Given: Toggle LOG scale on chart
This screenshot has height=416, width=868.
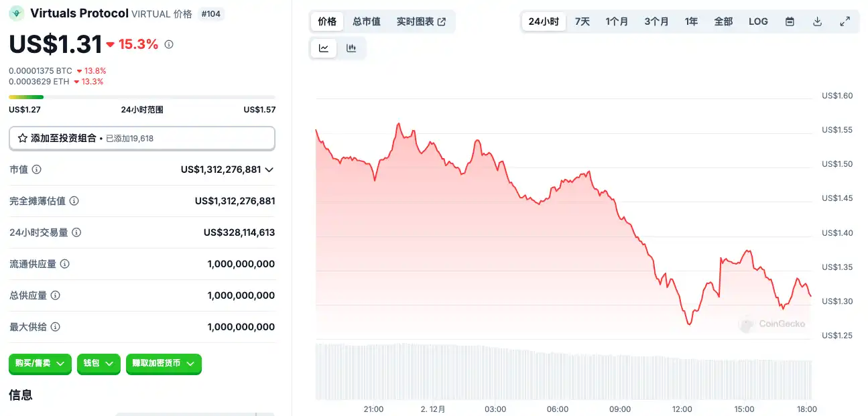Looking at the screenshot, I should [758, 21].
